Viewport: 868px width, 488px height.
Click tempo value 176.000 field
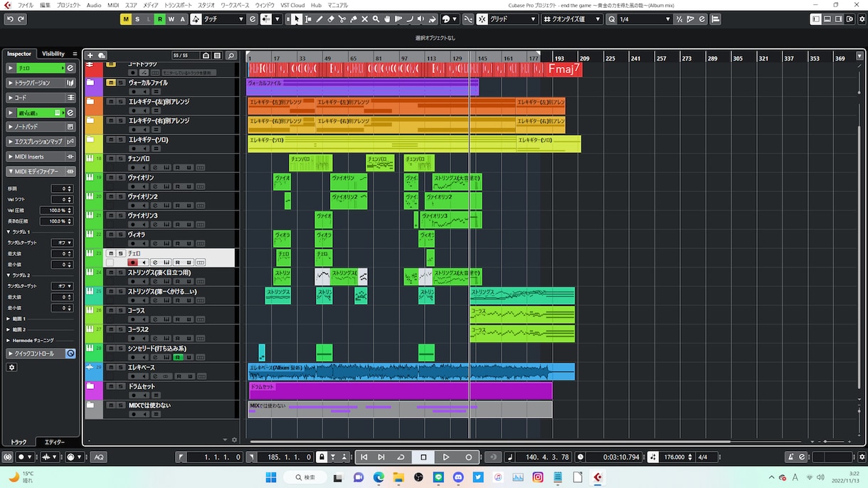pos(674,457)
